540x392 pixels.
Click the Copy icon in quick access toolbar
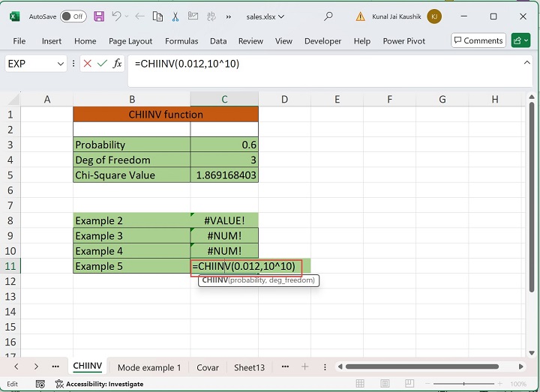tap(157, 16)
